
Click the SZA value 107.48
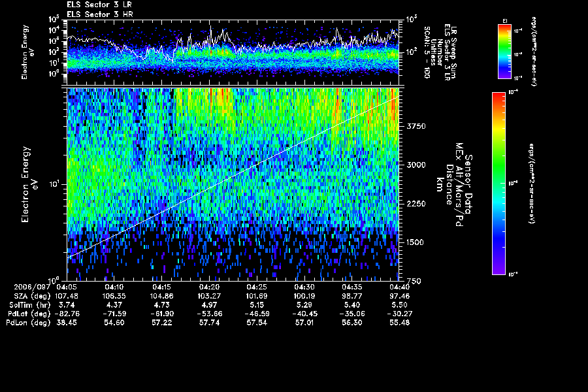click(67, 296)
